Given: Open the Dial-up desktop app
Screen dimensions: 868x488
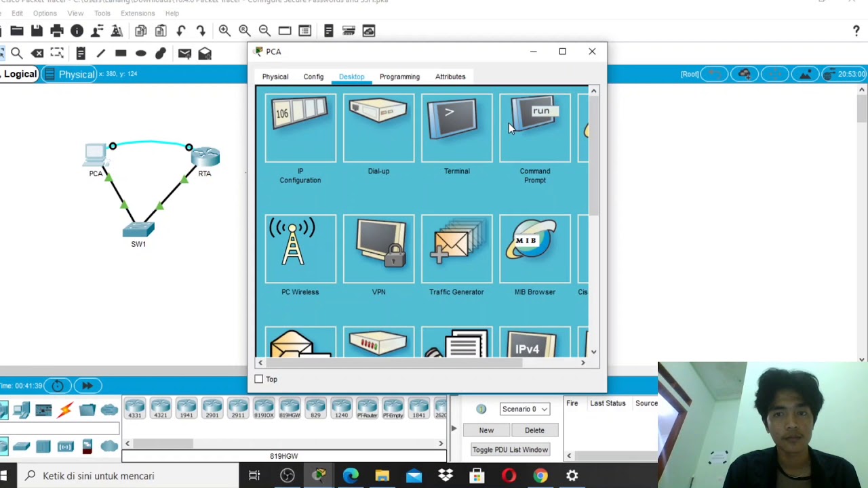Looking at the screenshot, I should click(378, 129).
